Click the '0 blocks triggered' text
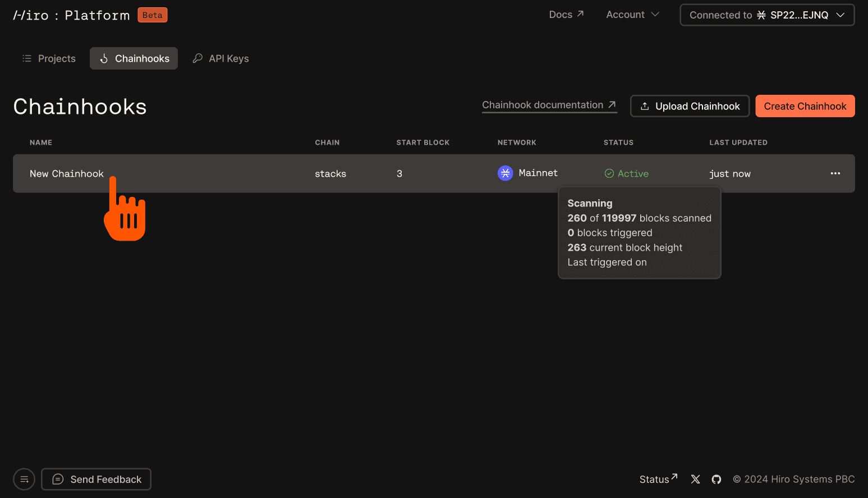Image resolution: width=868 pixels, height=498 pixels. tap(610, 233)
